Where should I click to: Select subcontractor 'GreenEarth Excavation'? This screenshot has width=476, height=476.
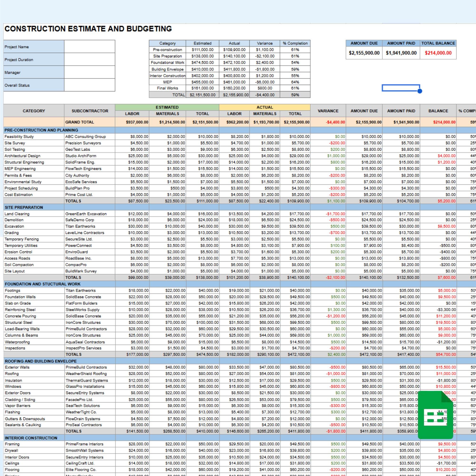(x=90, y=214)
